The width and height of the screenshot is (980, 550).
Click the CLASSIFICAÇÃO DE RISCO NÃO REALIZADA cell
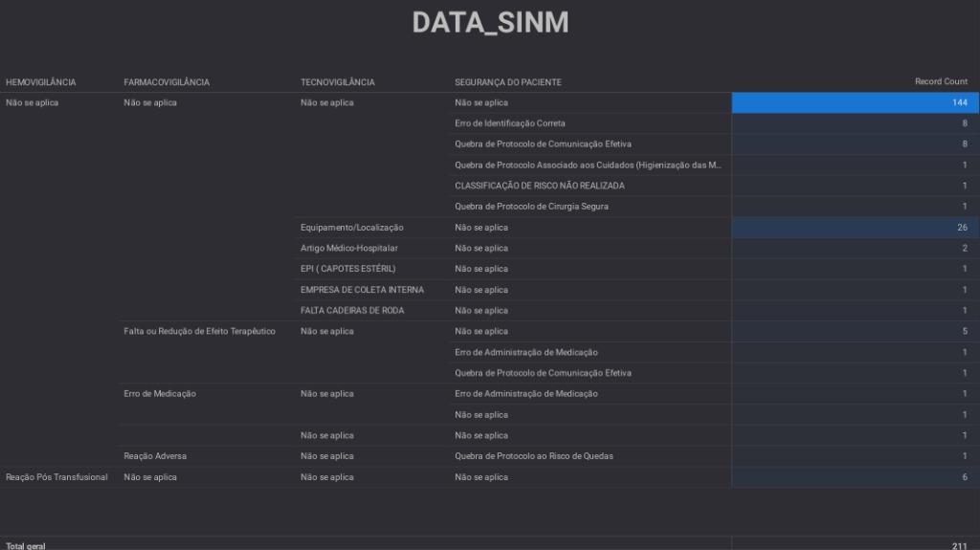[x=540, y=186]
